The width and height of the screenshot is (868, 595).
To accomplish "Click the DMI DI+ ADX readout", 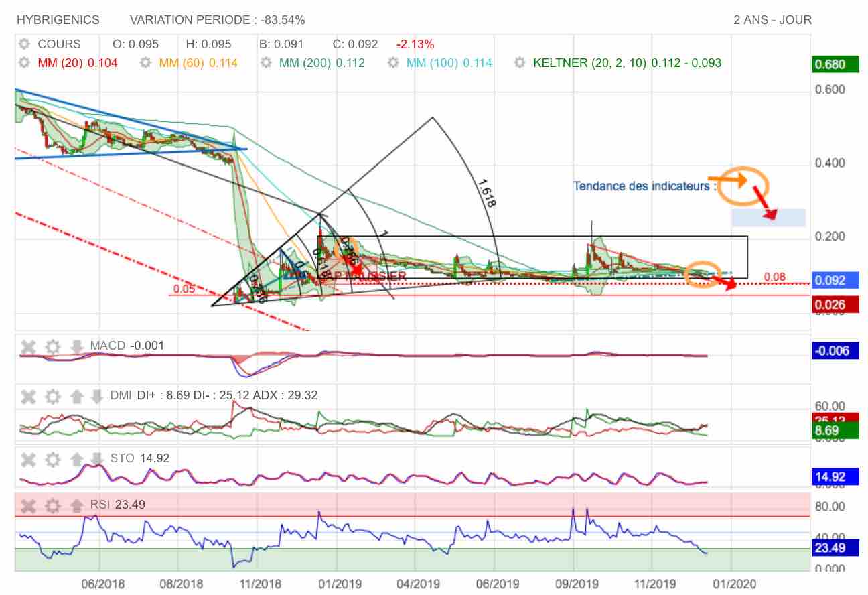I will [214, 395].
